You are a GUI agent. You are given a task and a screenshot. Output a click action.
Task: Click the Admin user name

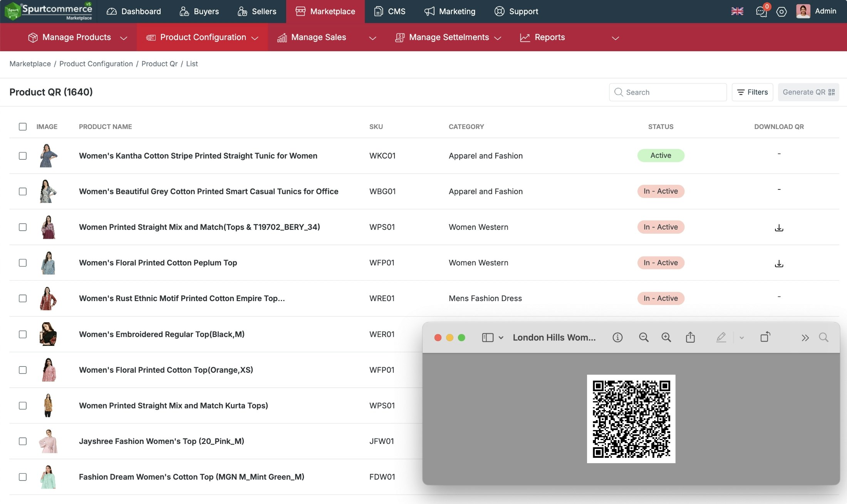click(x=825, y=11)
